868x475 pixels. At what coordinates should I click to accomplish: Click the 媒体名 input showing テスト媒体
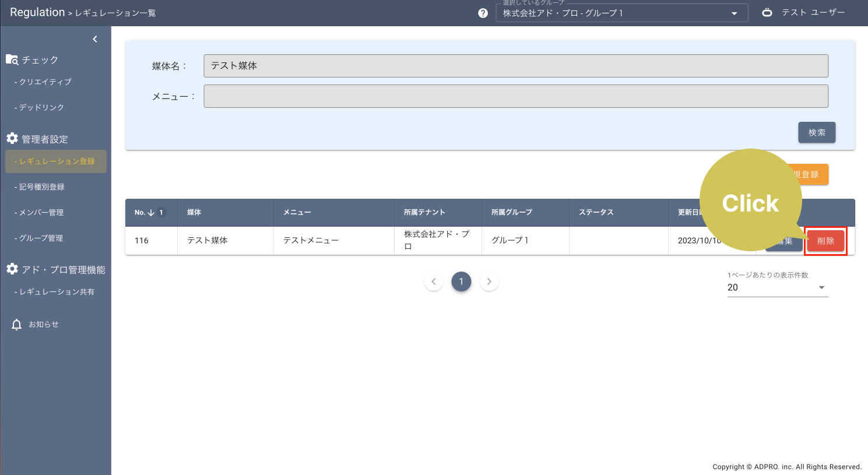[x=515, y=65]
